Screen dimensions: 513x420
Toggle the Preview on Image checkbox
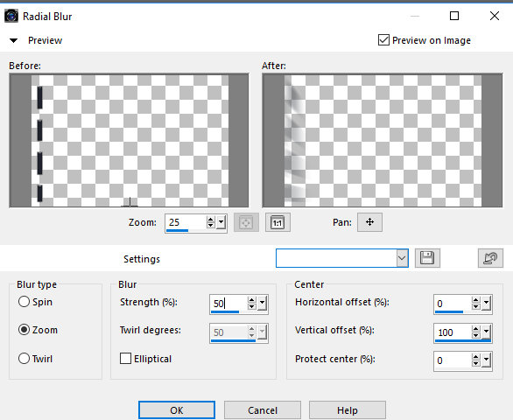click(383, 40)
